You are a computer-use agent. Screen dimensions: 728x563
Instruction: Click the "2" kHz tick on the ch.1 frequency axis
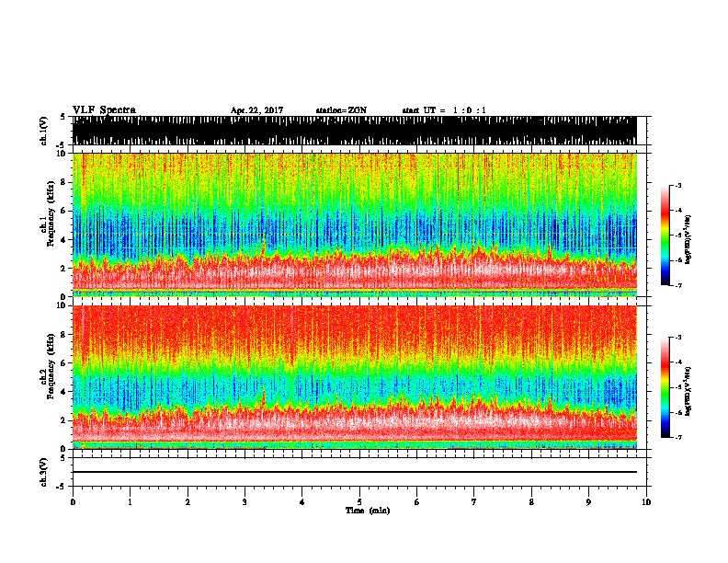[64, 268]
